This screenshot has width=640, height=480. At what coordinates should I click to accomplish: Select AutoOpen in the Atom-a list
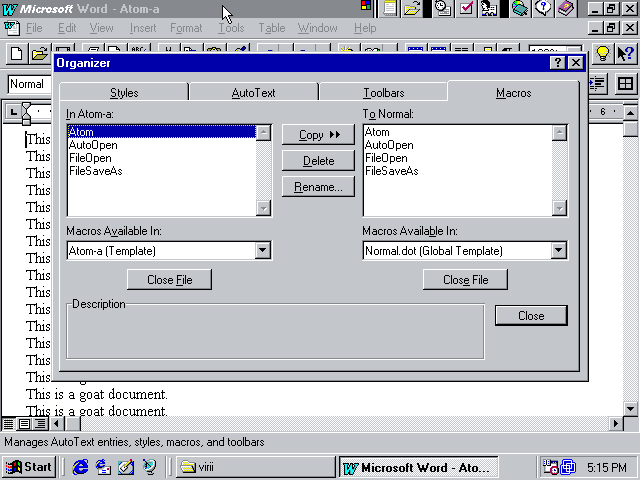(x=162, y=145)
